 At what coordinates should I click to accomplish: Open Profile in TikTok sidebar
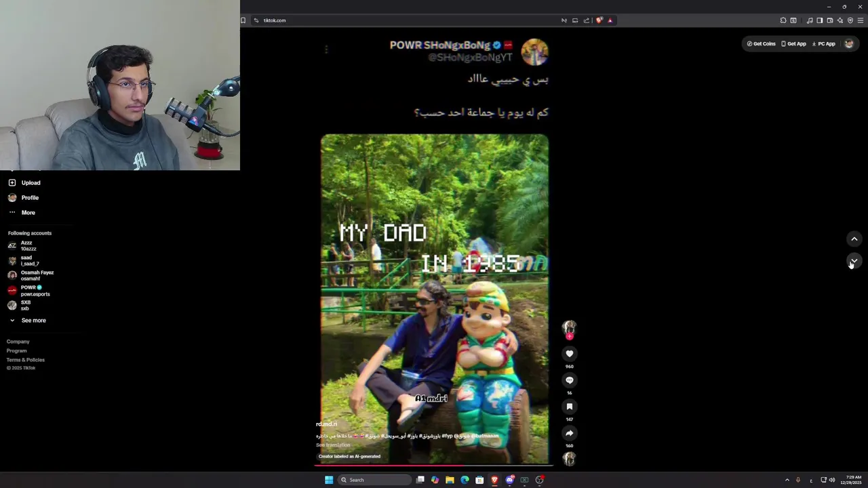click(24, 198)
